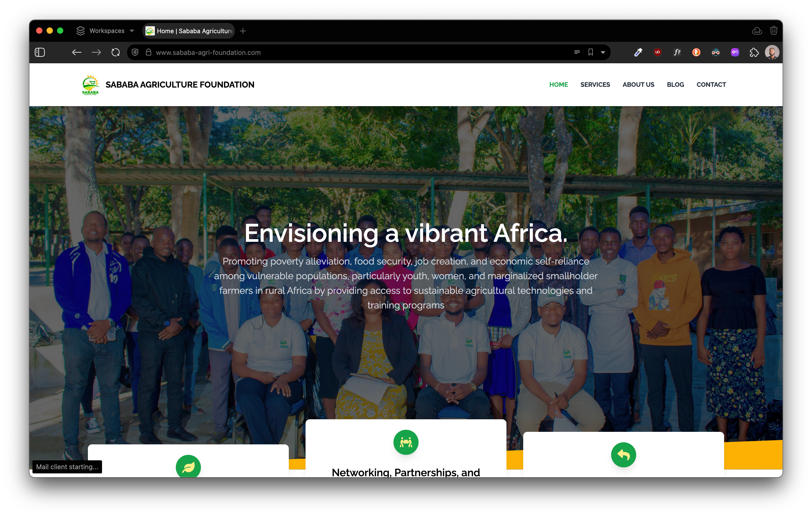The height and width of the screenshot is (516, 812).
Task: Open a new tab with plus button
Action: click(243, 31)
